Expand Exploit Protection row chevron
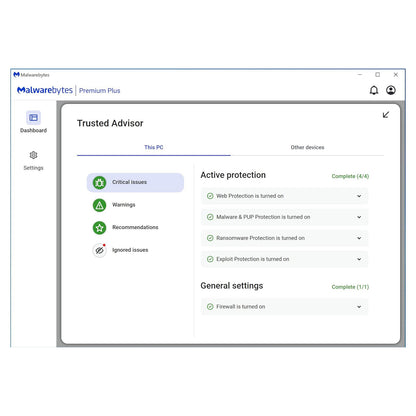This screenshot has width=416, height=416. [x=359, y=259]
